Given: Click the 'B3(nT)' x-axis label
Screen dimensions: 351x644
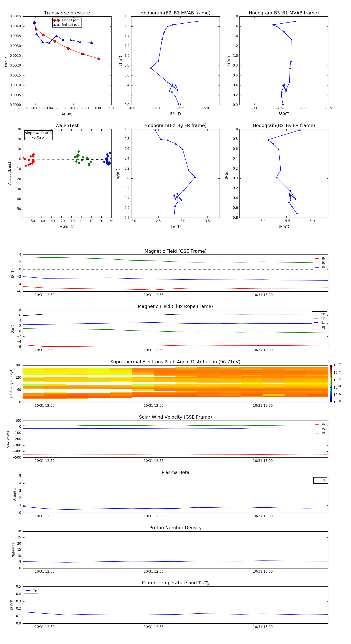Looking at the screenshot, I should (284, 114).
